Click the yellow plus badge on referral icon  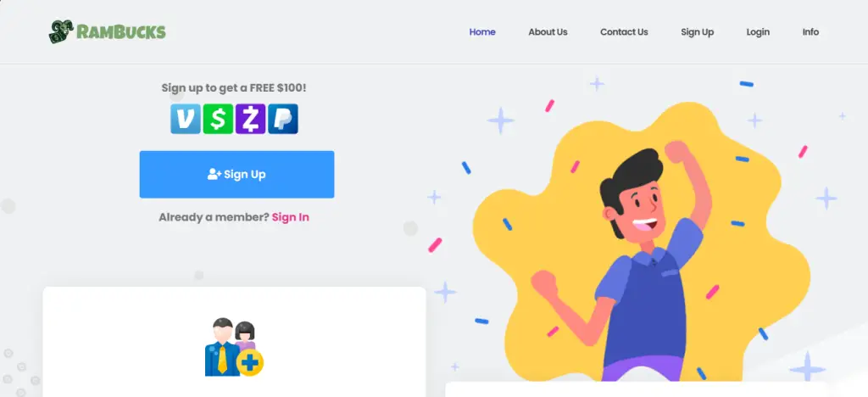250,363
